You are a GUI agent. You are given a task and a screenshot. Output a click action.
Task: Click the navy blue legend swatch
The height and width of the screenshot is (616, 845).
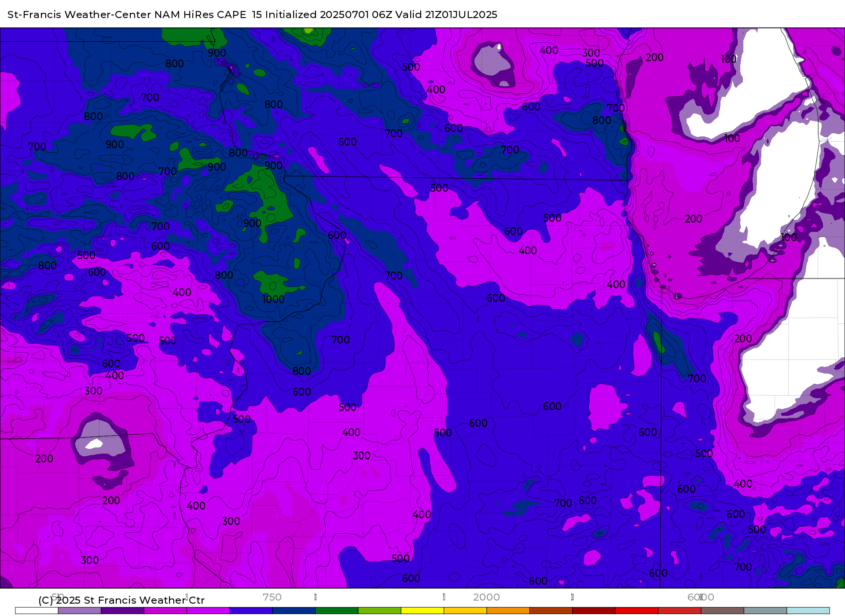[x=294, y=611]
